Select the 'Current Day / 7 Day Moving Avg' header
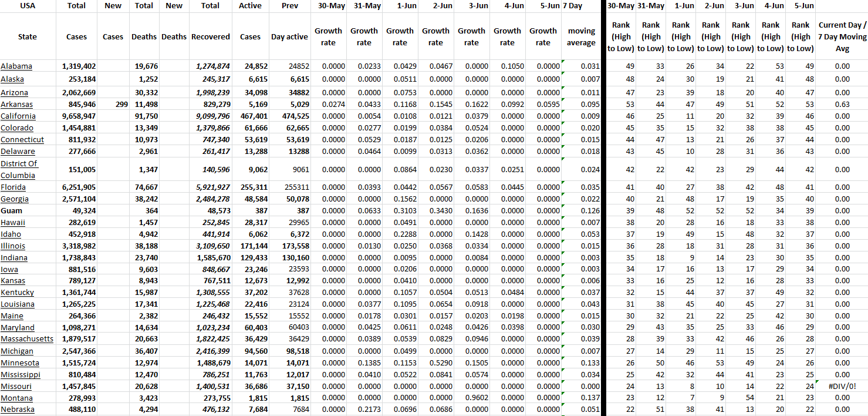 [x=842, y=37]
